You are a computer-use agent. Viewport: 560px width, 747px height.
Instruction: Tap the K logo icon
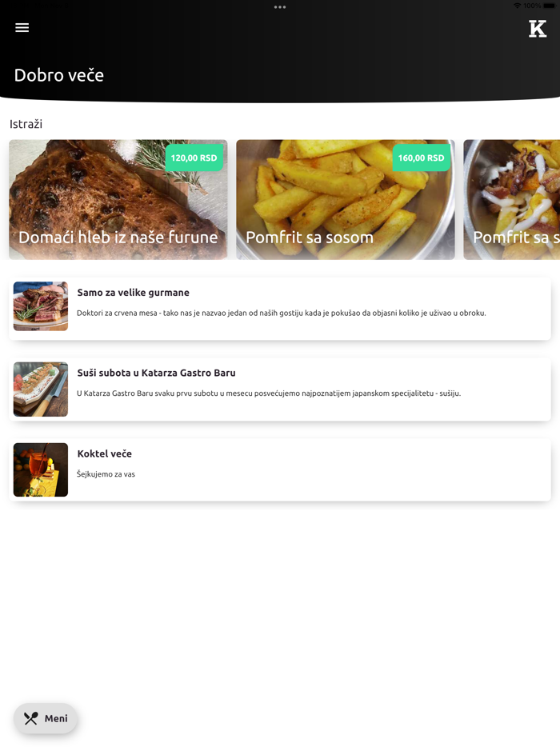pyautogui.click(x=537, y=29)
